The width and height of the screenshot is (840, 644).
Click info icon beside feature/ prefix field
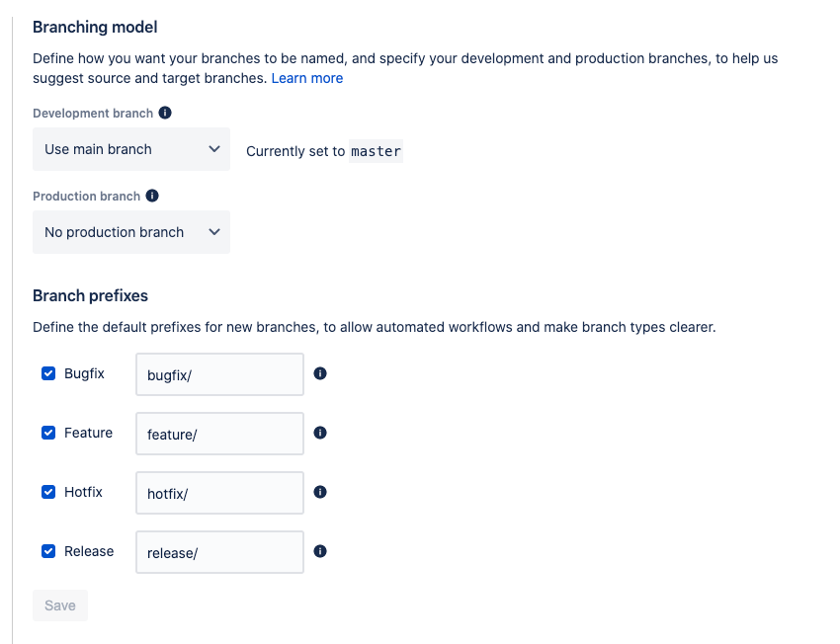(x=320, y=433)
